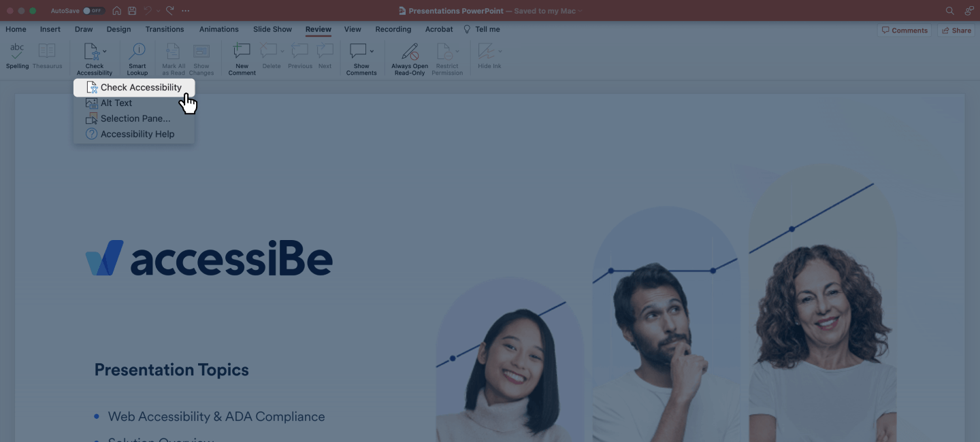Click the Show Changes icon
The height and width of the screenshot is (442, 980).
201,52
